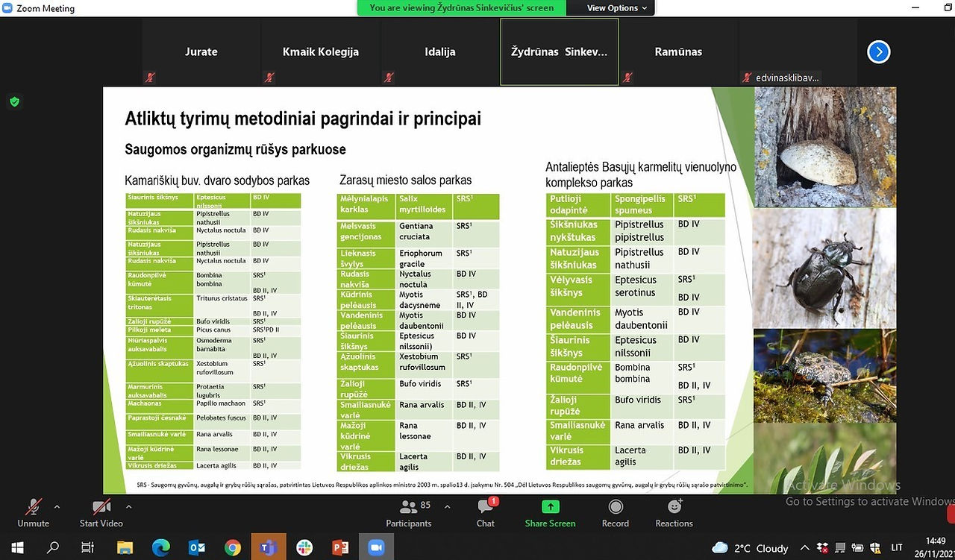This screenshot has width=955, height=560.
Task: Start video in the Zoom meeting
Action: pos(101,513)
